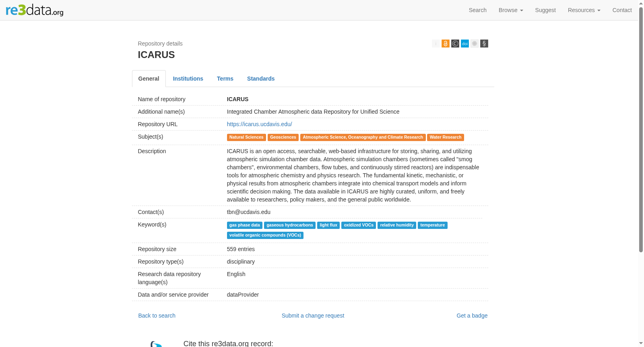This screenshot has height=347, width=644.
Task: Click the 'volatile organic compounds (VOCs)' keyword tag
Action: (x=265, y=235)
